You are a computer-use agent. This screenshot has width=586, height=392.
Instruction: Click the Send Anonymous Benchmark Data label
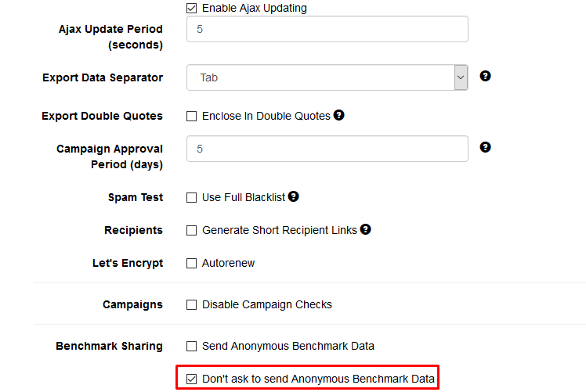point(288,346)
